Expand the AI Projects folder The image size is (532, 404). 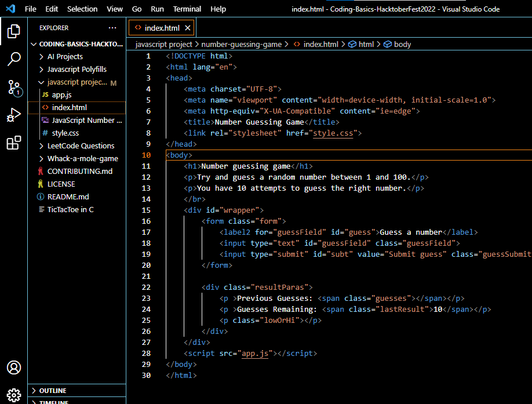(65, 57)
